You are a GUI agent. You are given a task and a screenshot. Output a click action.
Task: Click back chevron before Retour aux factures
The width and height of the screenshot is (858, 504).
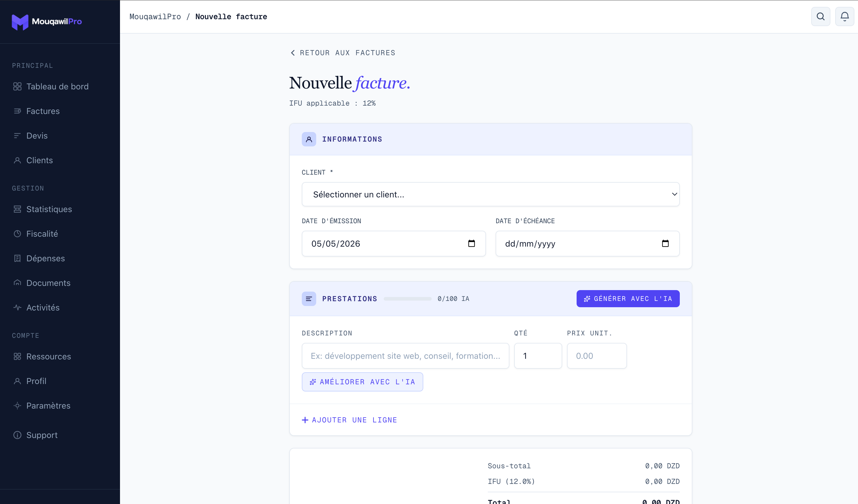pos(293,53)
